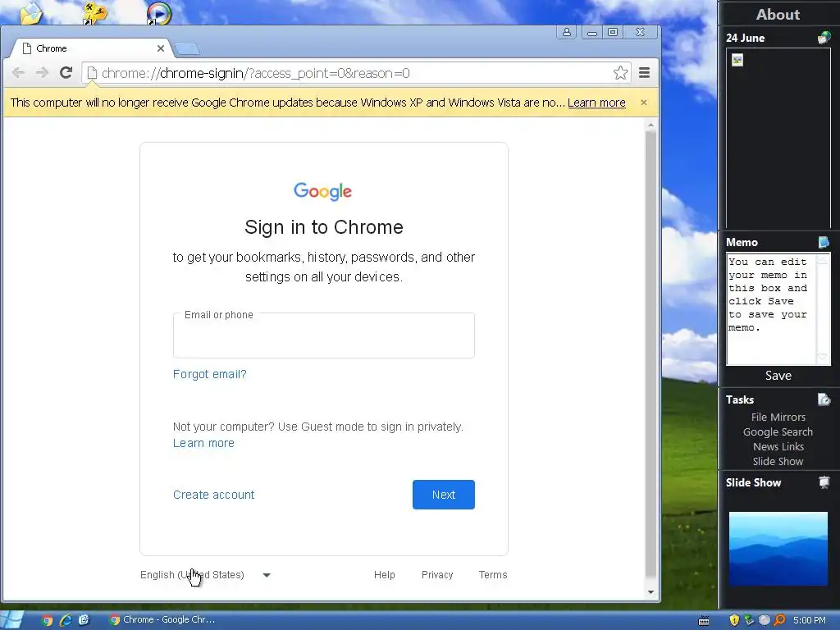Open the Terms footer link

click(493, 575)
